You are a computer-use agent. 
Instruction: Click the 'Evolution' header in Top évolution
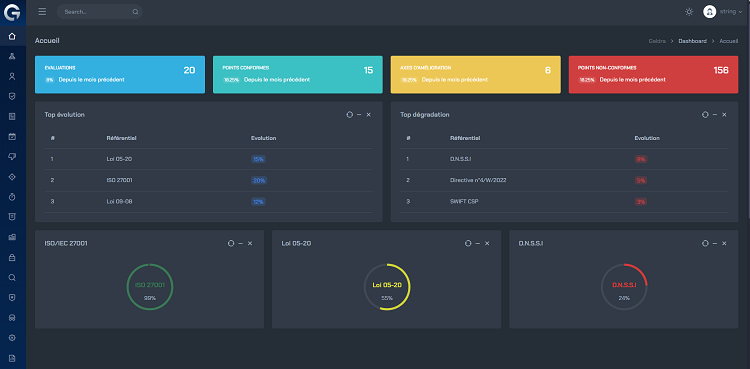point(264,138)
